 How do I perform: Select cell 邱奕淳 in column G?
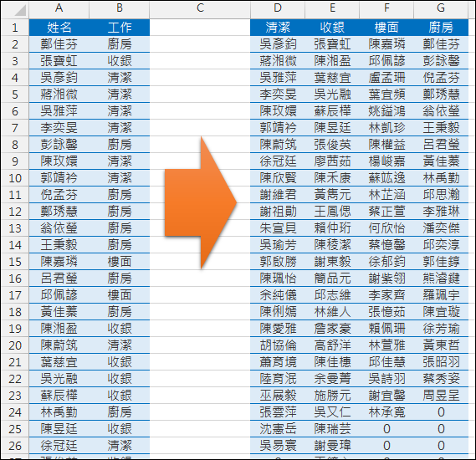441,245
